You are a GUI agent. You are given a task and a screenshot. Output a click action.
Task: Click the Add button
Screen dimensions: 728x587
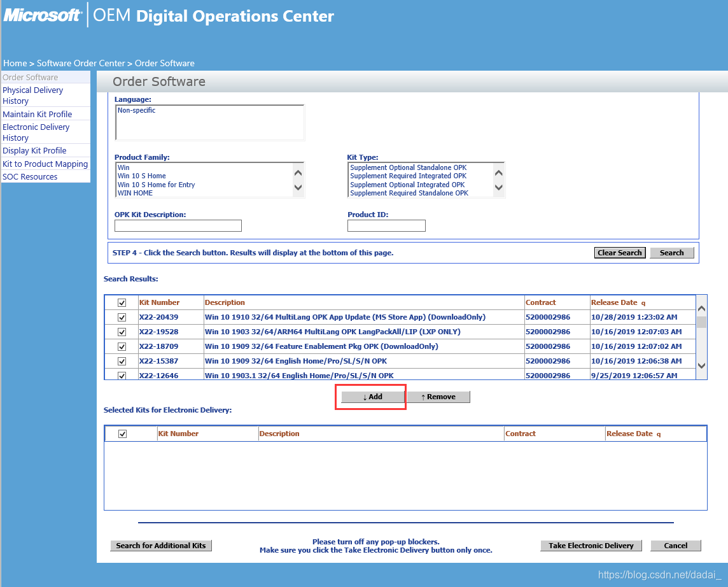(x=372, y=397)
